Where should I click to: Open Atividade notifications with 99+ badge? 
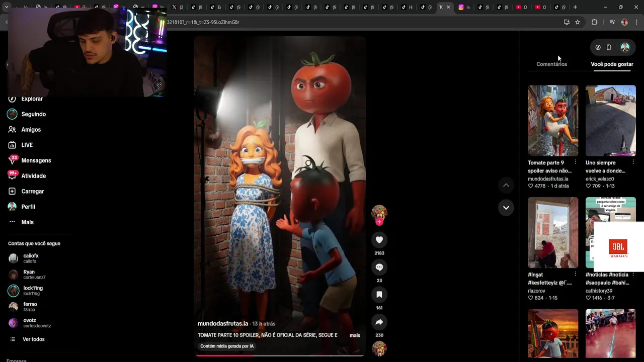pyautogui.click(x=27, y=176)
